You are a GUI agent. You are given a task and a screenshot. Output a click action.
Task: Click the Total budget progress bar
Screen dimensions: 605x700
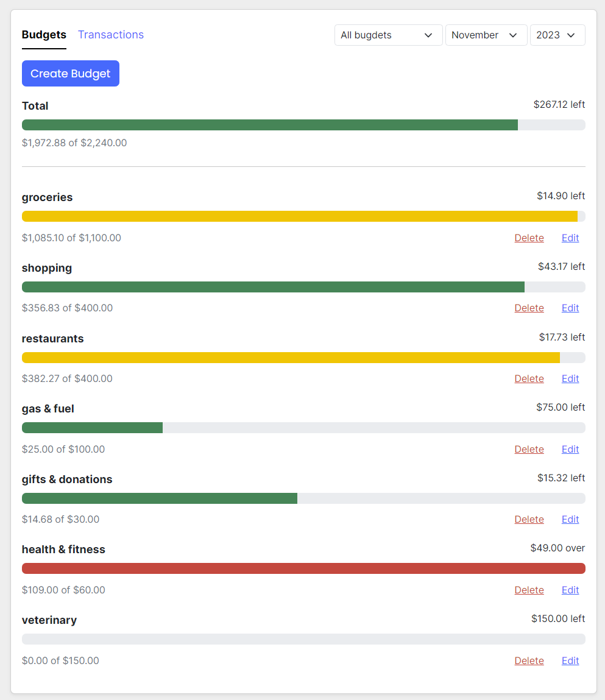pos(303,124)
